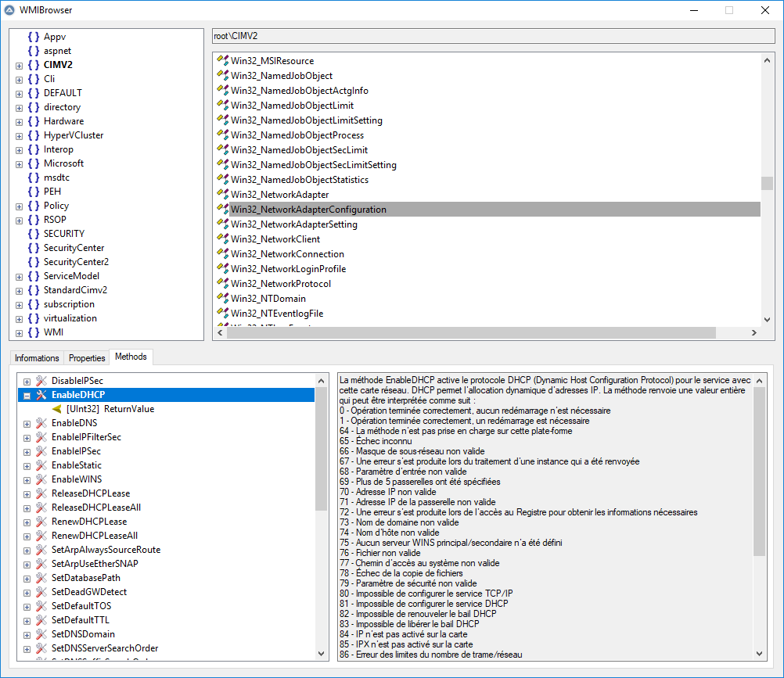Select the StandardCimv2 namespace
Viewport: 784px width, 678px height.
75,290
